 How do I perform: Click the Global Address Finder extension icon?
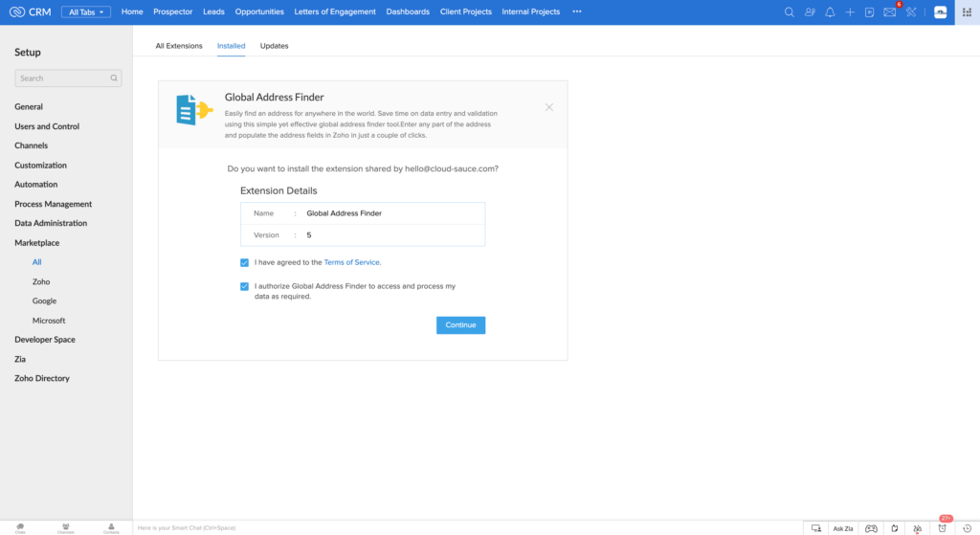(x=194, y=110)
